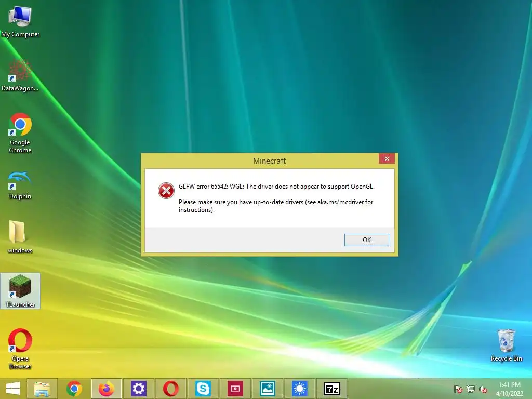Select Opera Browser desktop shortcut
Image resolution: width=532 pixels, height=399 pixels.
(20, 349)
